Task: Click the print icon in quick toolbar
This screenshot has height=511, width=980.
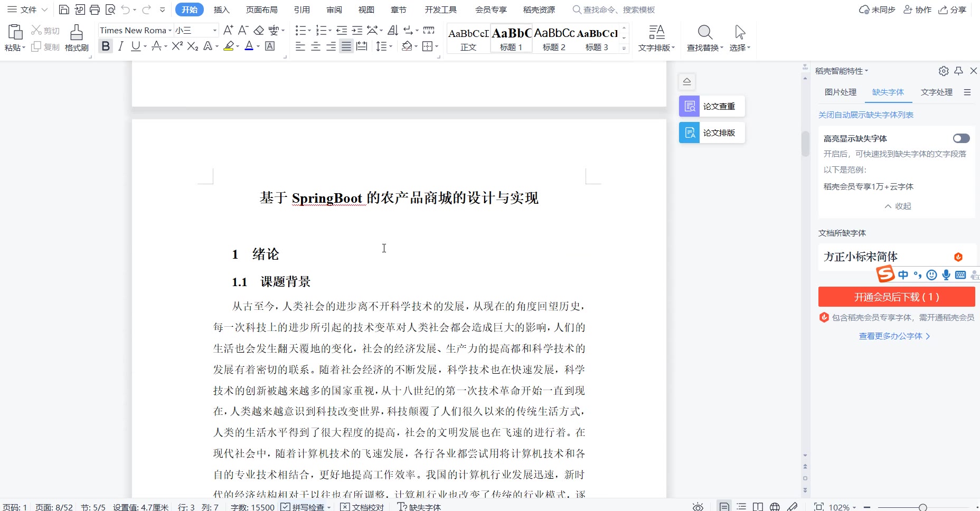Action: [95, 10]
